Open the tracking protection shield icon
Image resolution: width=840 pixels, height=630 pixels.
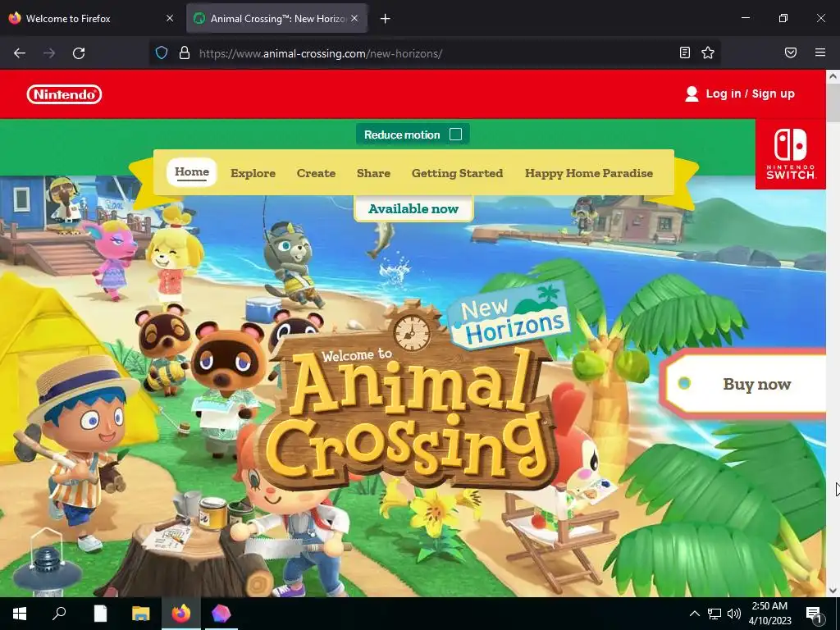[x=162, y=53]
